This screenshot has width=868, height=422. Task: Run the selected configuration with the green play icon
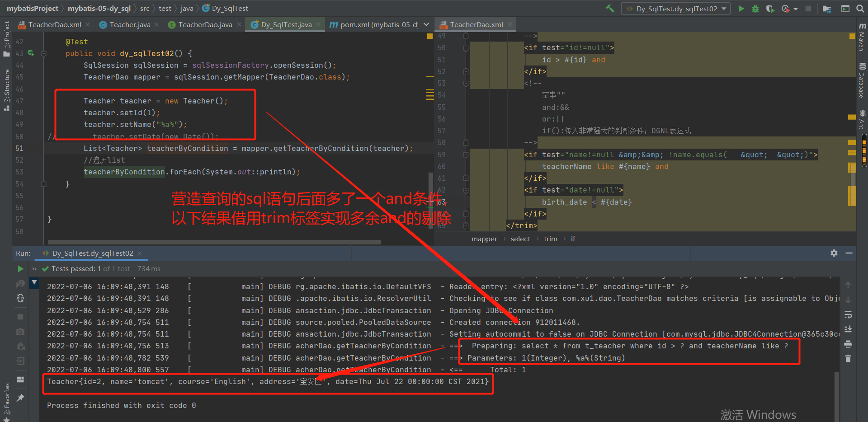click(741, 8)
